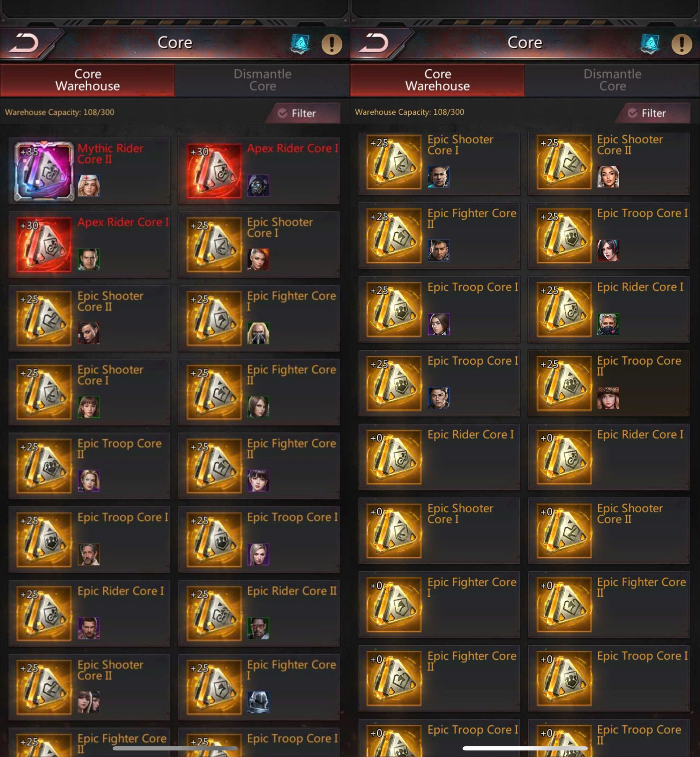This screenshot has height=757, width=700.
Task: Open the blue help tablet icon on left screen
Action: [x=300, y=44]
